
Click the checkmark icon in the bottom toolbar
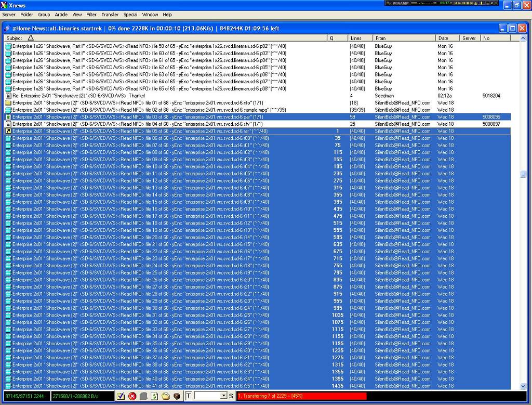click(121, 396)
